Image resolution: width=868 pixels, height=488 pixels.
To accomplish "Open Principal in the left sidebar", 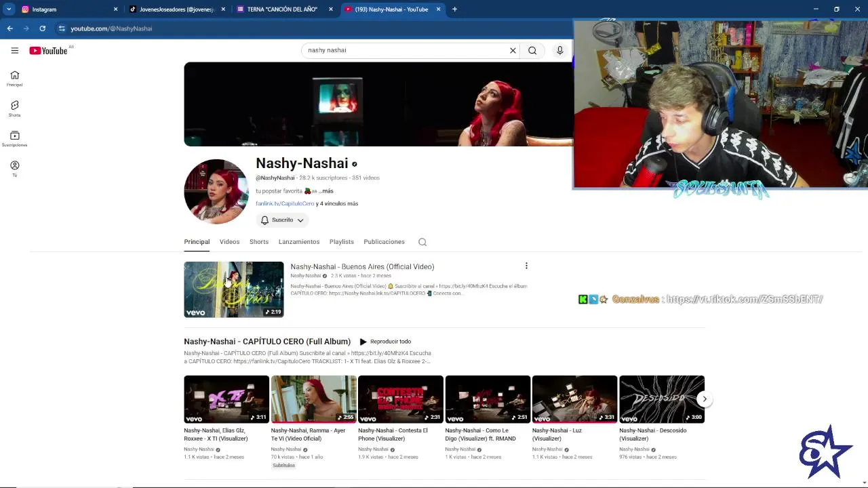I will click(x=14, y=79).
